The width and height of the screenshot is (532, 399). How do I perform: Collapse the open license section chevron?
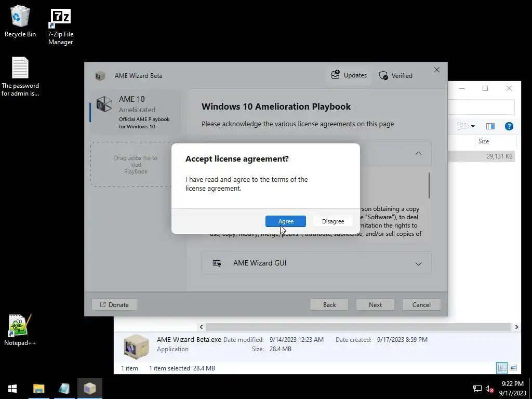pos(418,153)
